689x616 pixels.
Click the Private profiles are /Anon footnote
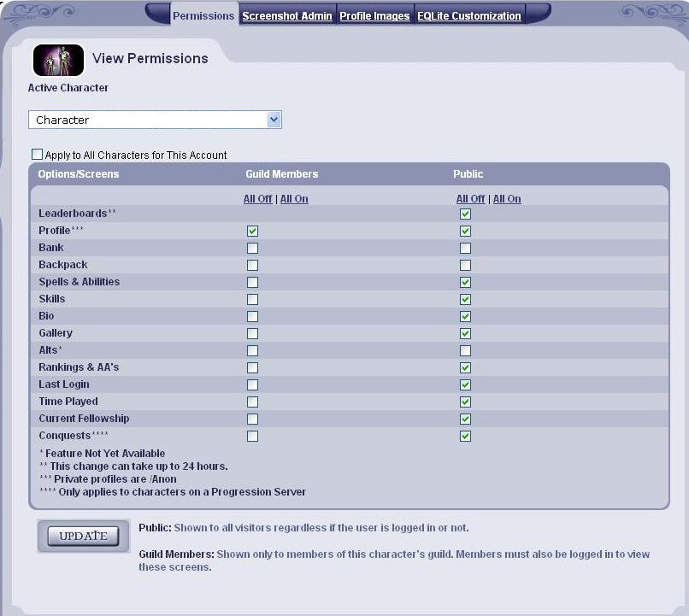[x=108, y=479]
